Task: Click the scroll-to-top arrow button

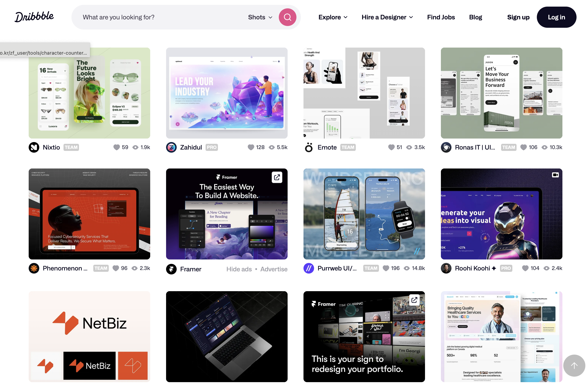Action: (574, 366)
